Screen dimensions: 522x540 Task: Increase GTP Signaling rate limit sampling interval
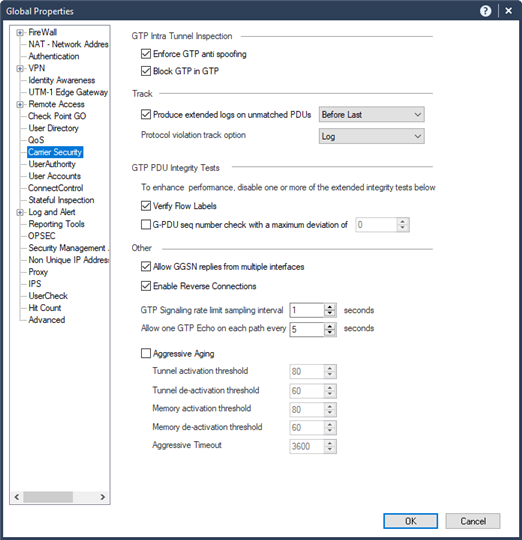pyautogui.click(x=330, y=307)
